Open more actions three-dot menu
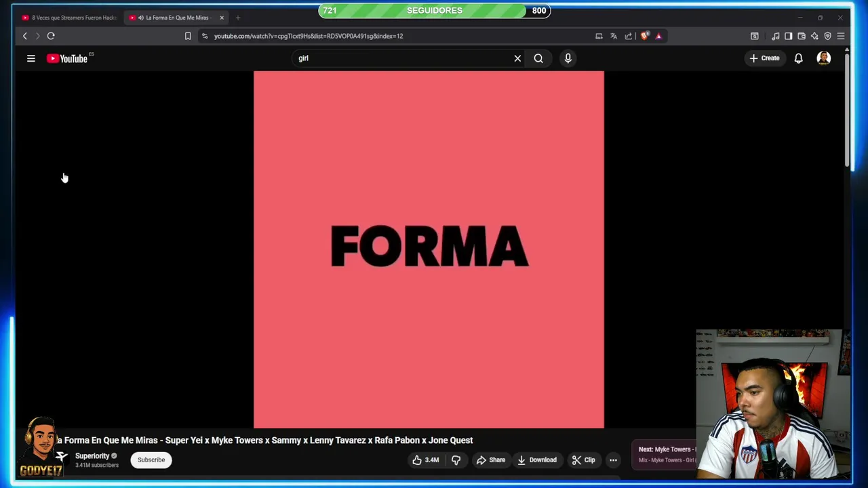The height and width of the screenshot is (488, 868). click(x=613, y=460)
